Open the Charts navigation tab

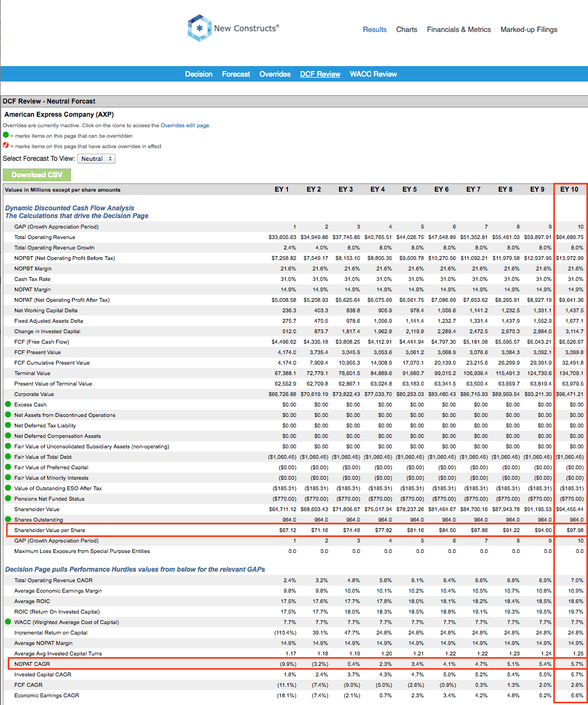point(407,30)
